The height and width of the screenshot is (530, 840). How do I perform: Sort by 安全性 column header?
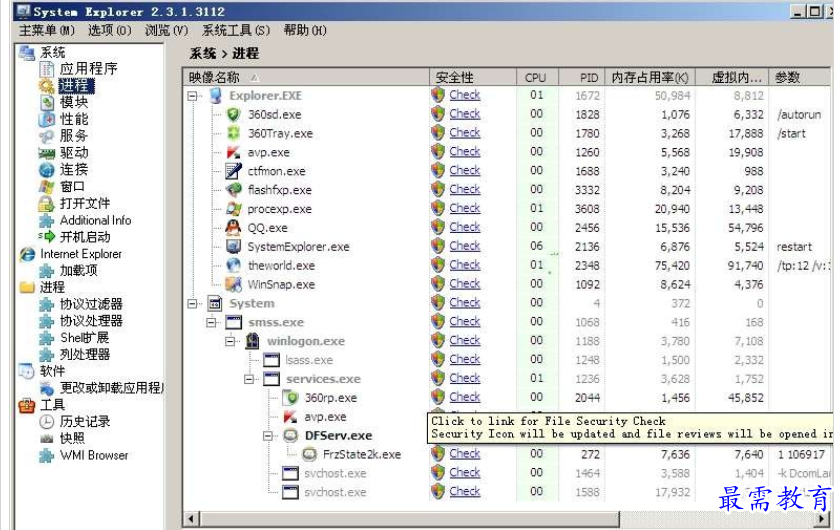(x=473, y=77)
